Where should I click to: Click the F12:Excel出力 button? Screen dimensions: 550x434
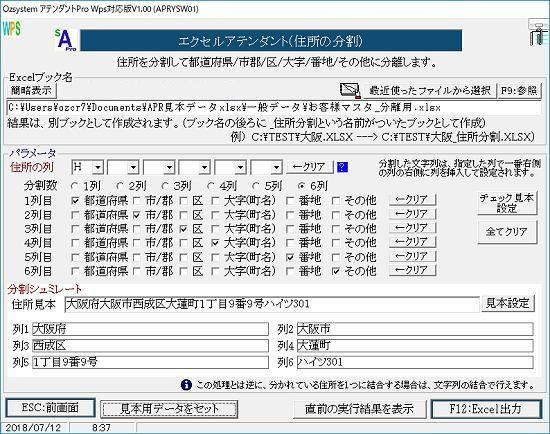pos(486,409)
